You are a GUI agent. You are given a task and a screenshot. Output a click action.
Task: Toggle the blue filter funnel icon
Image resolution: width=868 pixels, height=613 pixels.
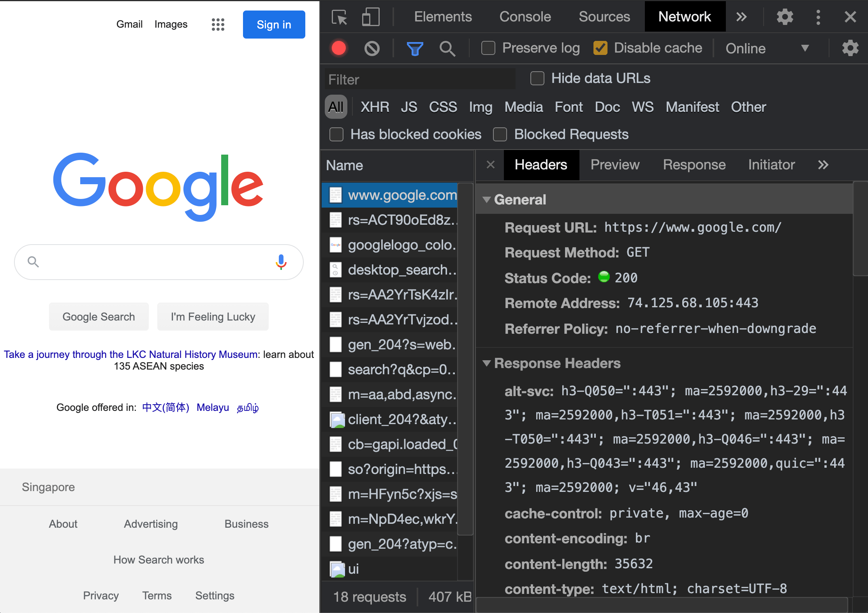point(415,49)
